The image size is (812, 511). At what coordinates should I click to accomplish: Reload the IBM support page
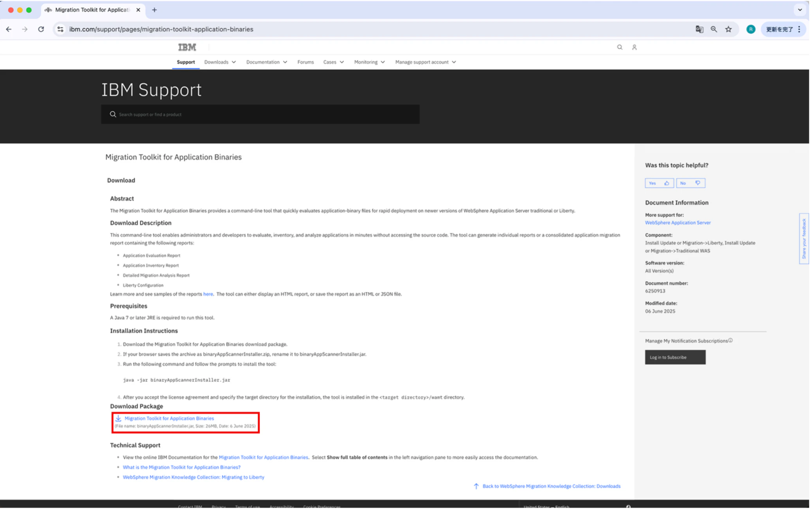click(41, 29)
